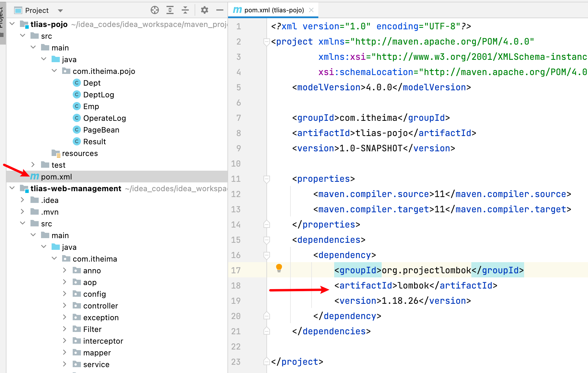Image resolution: width=588 pixels, height=373 pixels.
Task: Open Project panel settings gear
Action: tap(204, 10)
